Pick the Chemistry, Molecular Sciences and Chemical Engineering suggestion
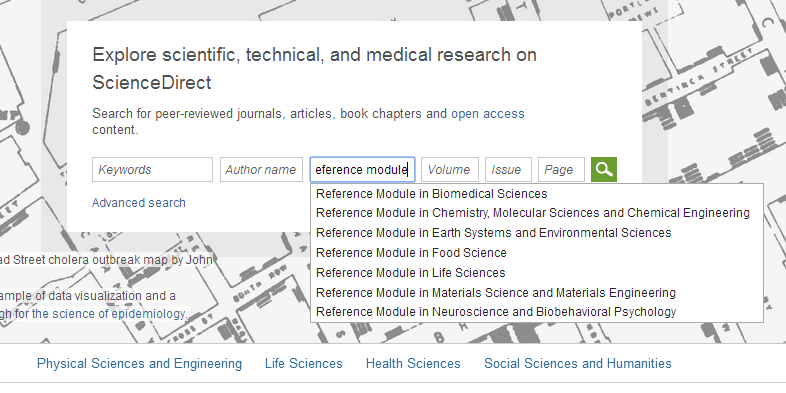This screenshot has height=393, width=786. [537, 213]
